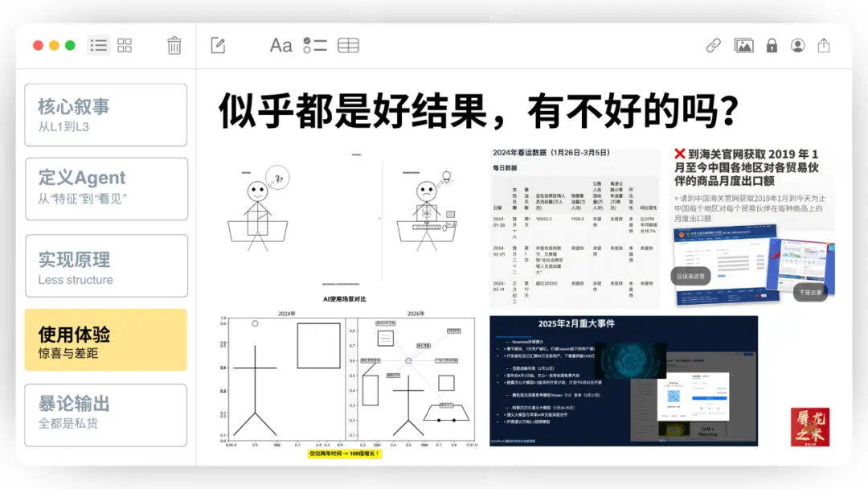Insert a link with the link icon

coord(714,46)
